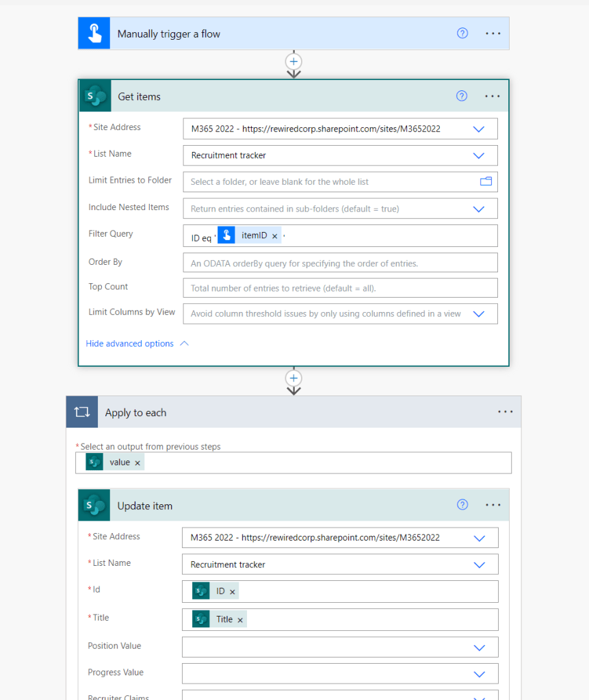The image size is (589, 700).
Task: Insert step after Manually trigger a flow
Action: [293, 62]
